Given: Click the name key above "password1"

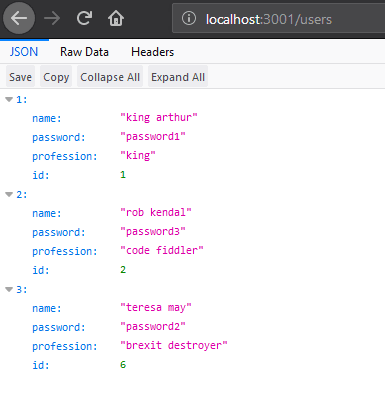Looking at the screenshot, I should tap(47, 118).
